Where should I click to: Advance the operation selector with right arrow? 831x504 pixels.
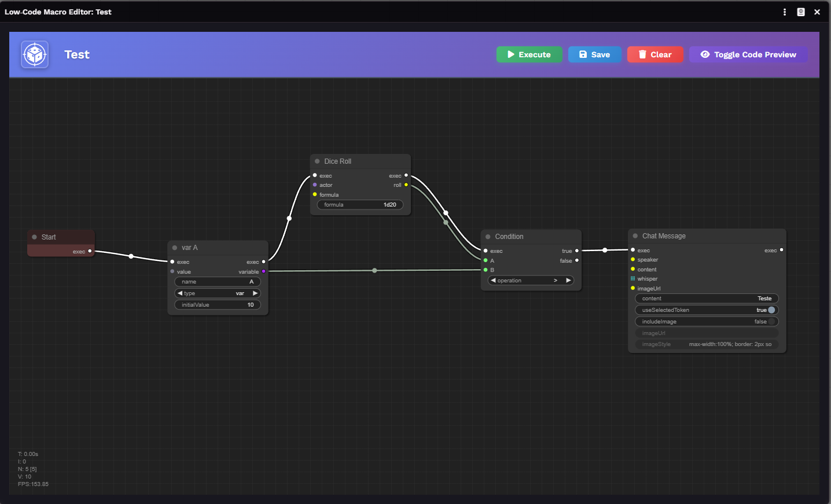point(568,281)
